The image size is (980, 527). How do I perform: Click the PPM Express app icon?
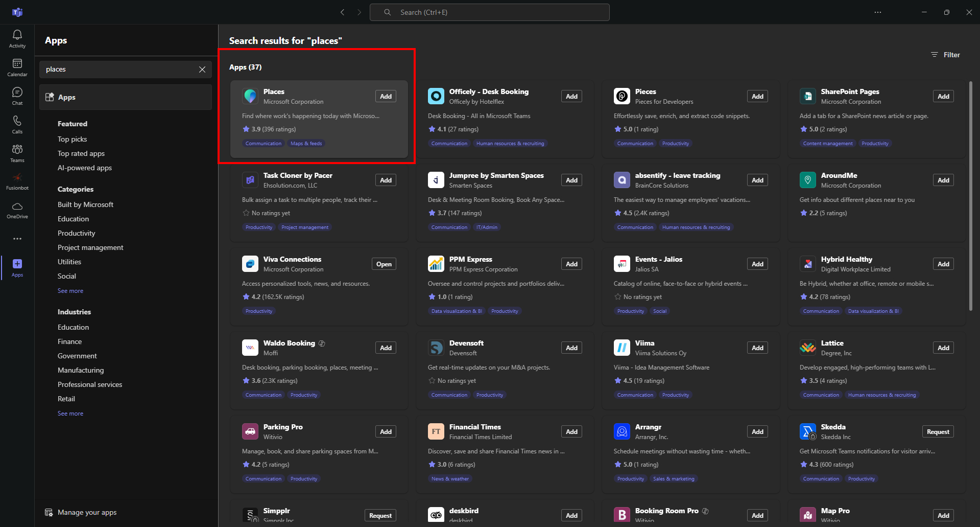pyautogui.click(x=436, y=264)
